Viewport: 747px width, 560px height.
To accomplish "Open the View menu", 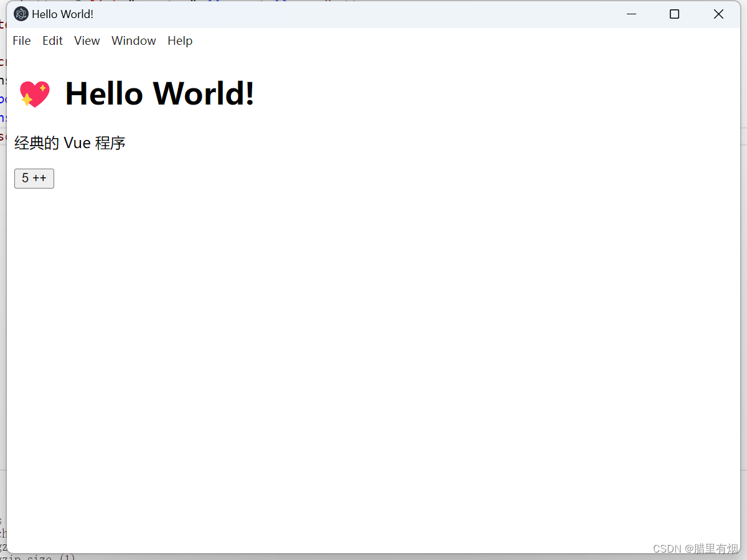I will pyautogui.click(x=87, y=40).
